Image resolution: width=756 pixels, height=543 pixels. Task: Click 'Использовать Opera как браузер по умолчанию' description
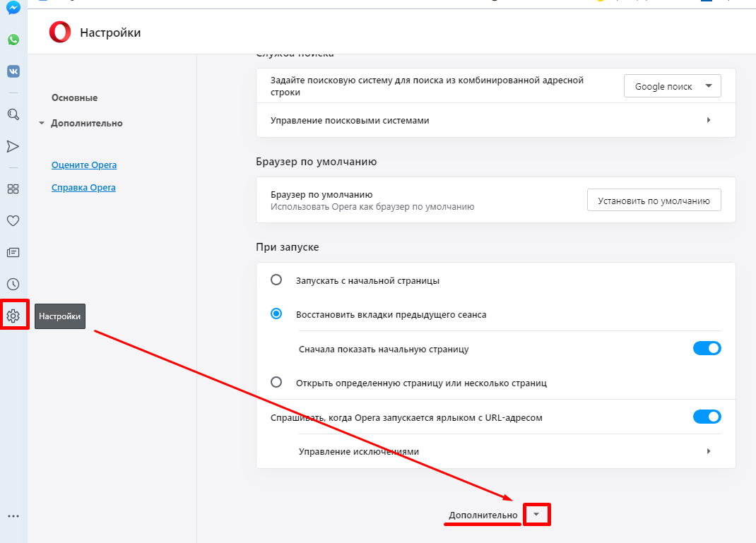pos(372,207)
